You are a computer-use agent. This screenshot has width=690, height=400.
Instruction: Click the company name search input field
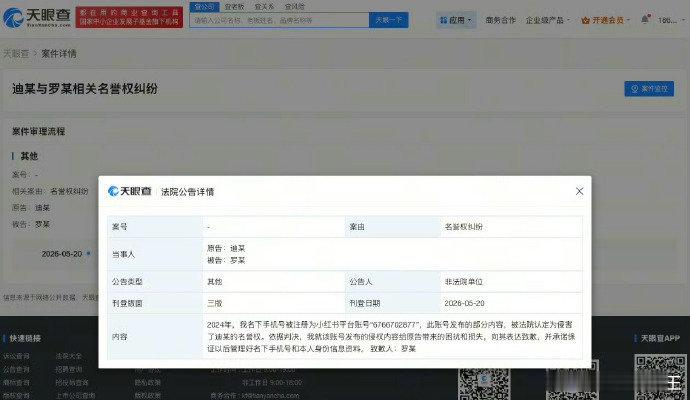click(279, 20)
